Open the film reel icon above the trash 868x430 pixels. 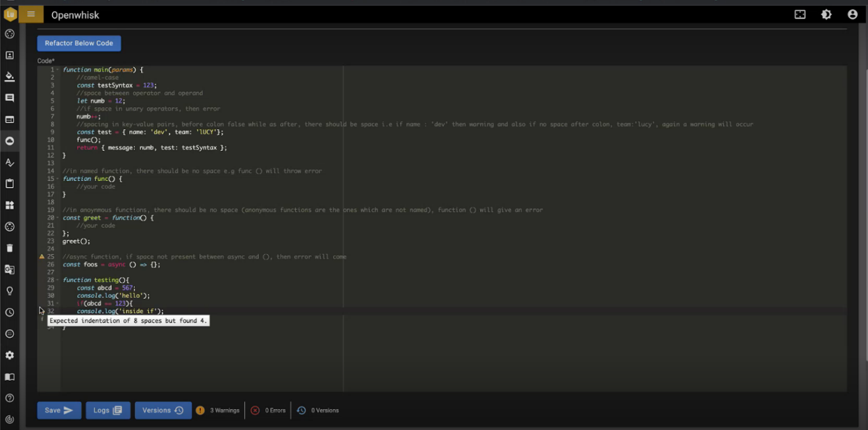pos(10,227)
